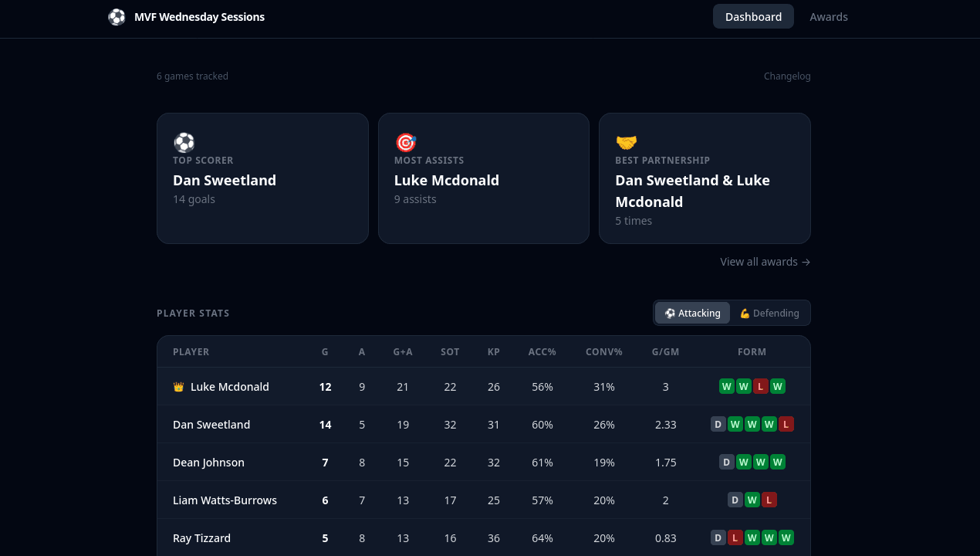Click the soccer ball icon inside Attacking toggle
The image size is (980, 556).
[670, 313]
